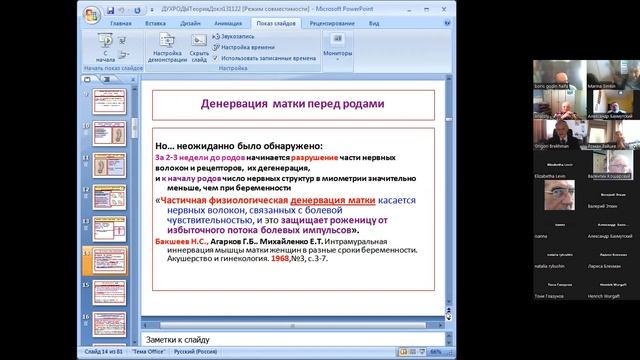640x360 pixels.
Task: Click the underlined денервация матки text
Action: (333, 200)
